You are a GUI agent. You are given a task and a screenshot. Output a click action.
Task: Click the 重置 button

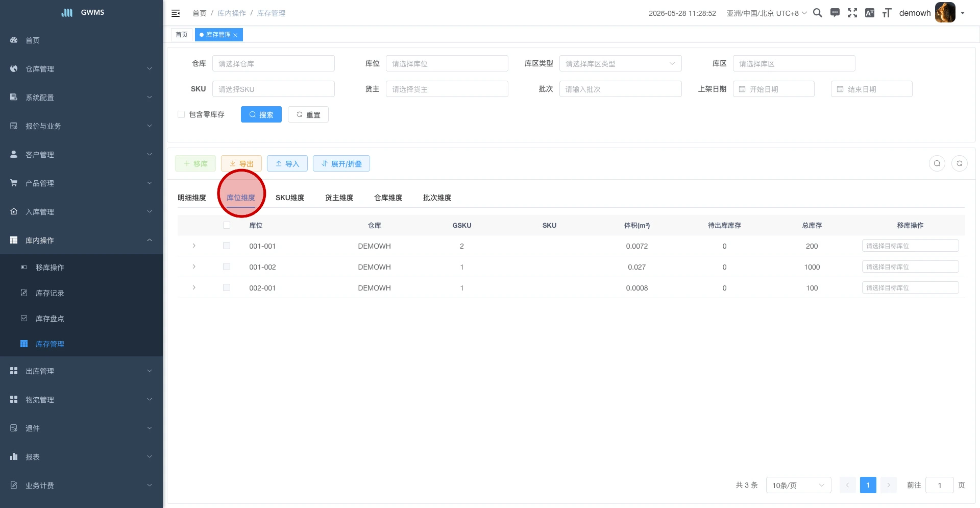(308, 114)
